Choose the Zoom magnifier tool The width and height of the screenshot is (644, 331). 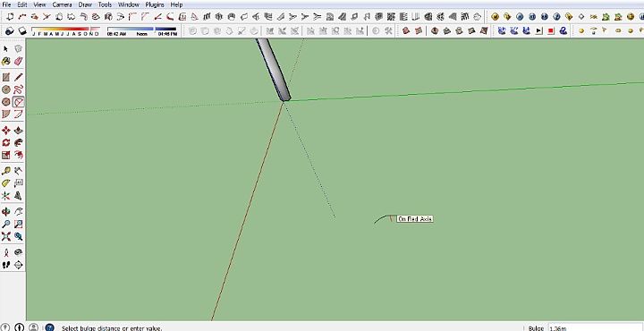[x=5, y=225]
